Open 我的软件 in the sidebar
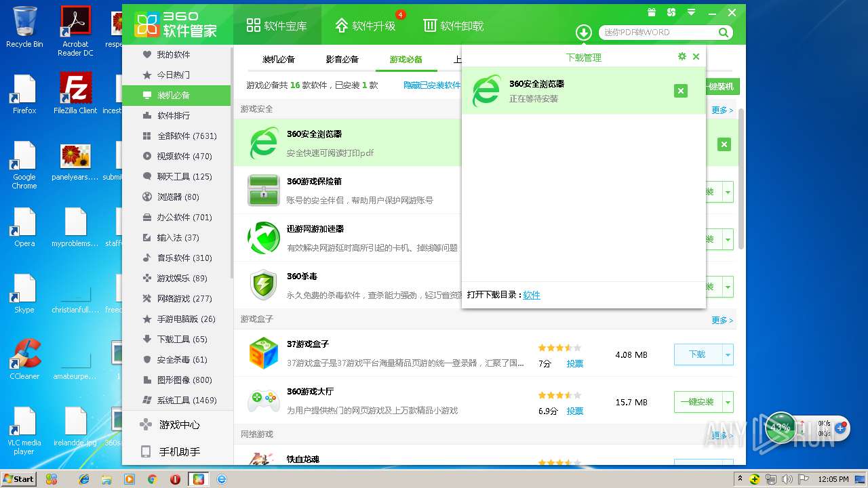Screen dimensions: 868x488 [176, 54]
